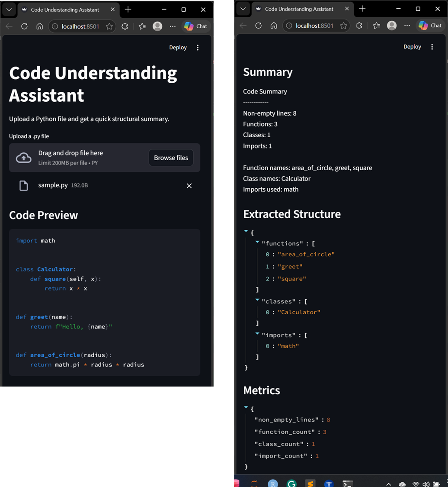Launch Sublime Text from the taskbar

[310, 484]
